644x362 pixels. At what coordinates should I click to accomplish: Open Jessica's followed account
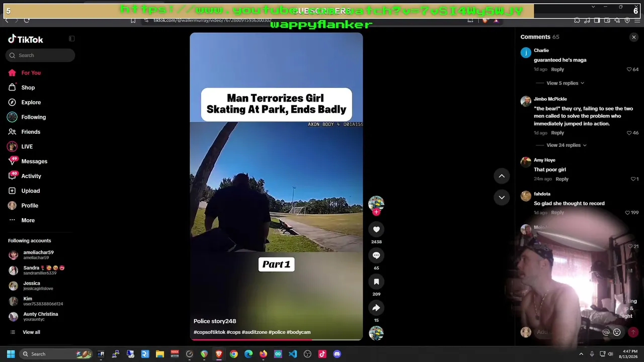38,286
